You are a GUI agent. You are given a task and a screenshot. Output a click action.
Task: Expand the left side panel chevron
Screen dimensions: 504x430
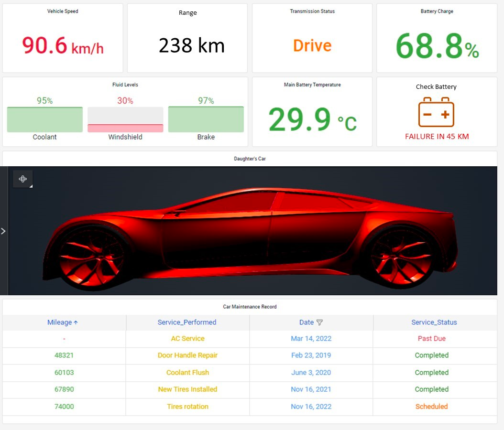click(3, 231)
